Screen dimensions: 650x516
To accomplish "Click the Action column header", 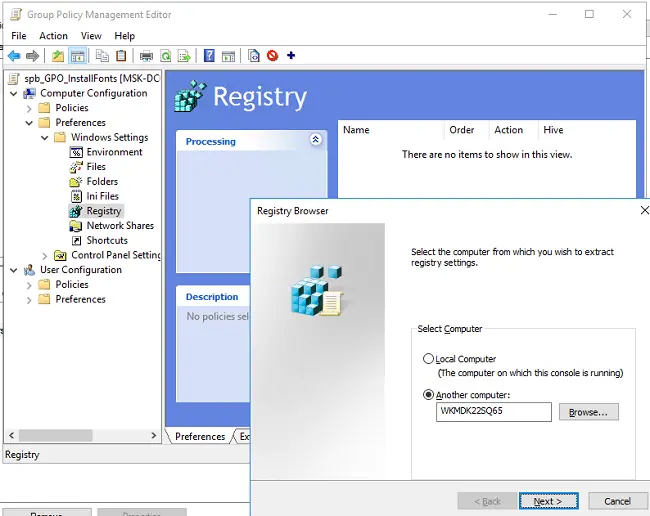I will [514, 130].
